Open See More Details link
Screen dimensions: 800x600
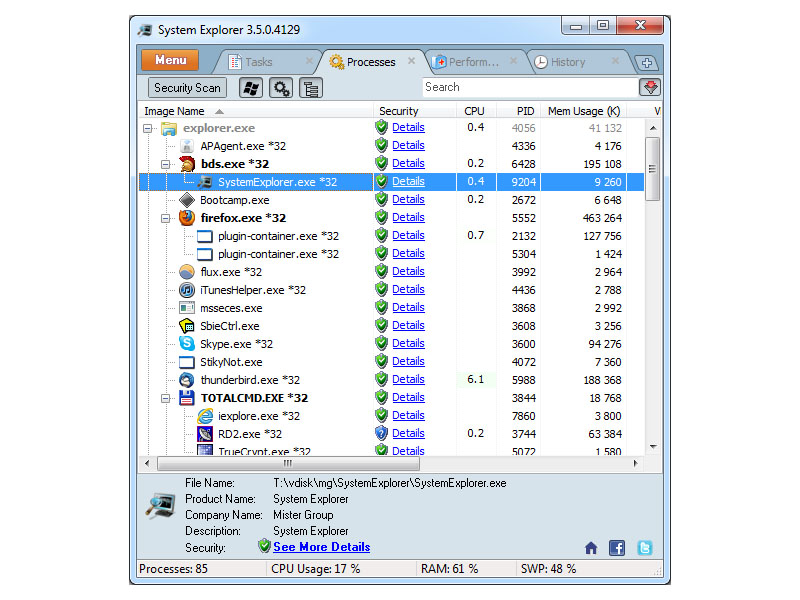(x=321, y=547)
